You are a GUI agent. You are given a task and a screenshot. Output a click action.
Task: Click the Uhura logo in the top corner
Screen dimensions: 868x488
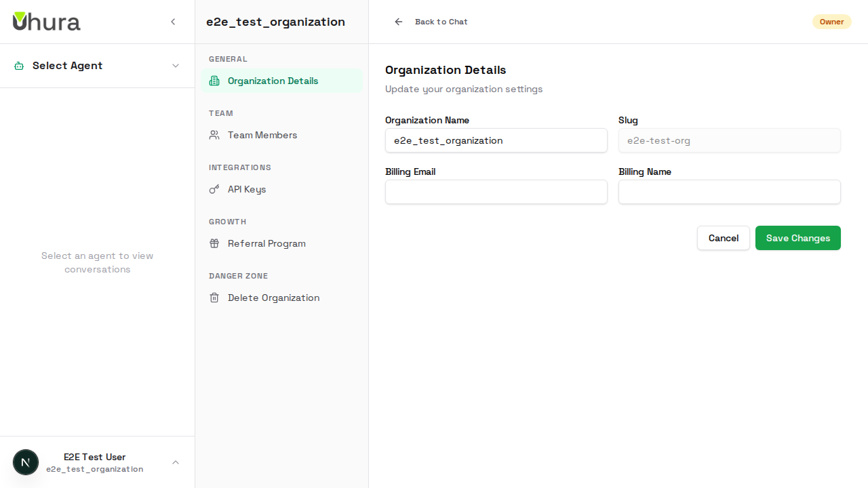46,21
